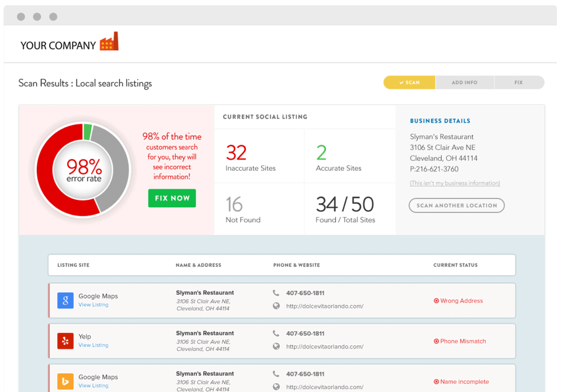Click the Wrong Address error icon
The height and width of the screenshot is (392, 561).
436,301
